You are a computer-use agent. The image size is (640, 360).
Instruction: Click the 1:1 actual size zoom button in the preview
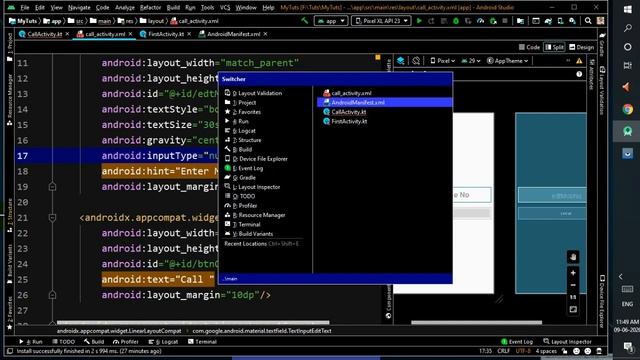[573, 297]
